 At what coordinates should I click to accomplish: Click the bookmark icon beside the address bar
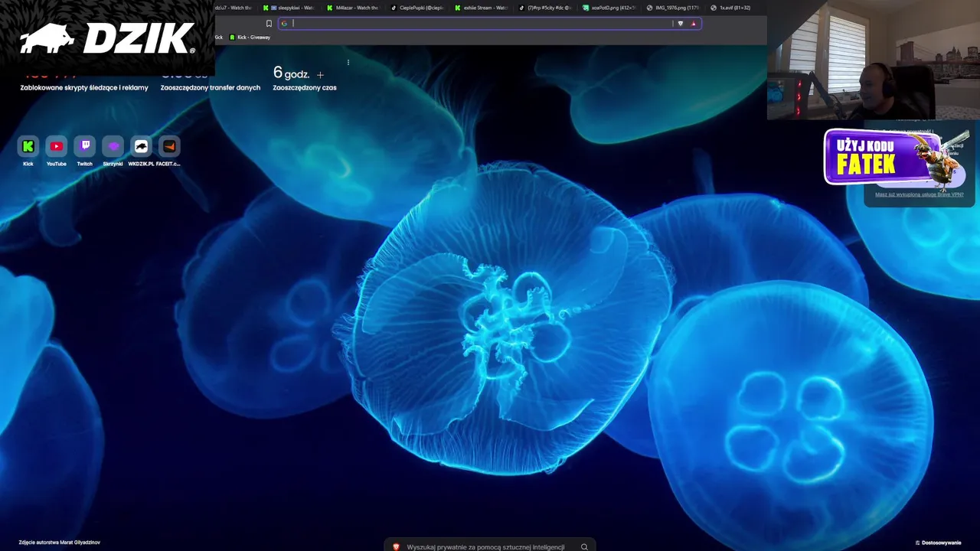(x=269, y=23)
